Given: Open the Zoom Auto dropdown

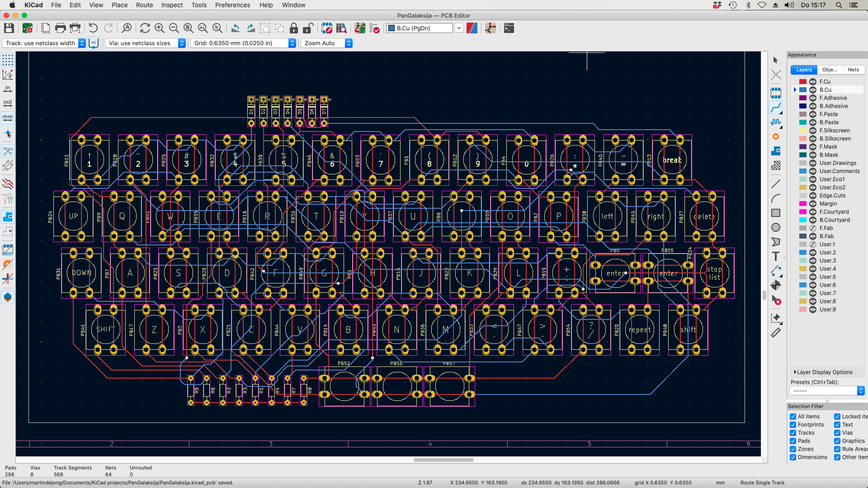Looking at the screenshot, I should tap(349, 43).
